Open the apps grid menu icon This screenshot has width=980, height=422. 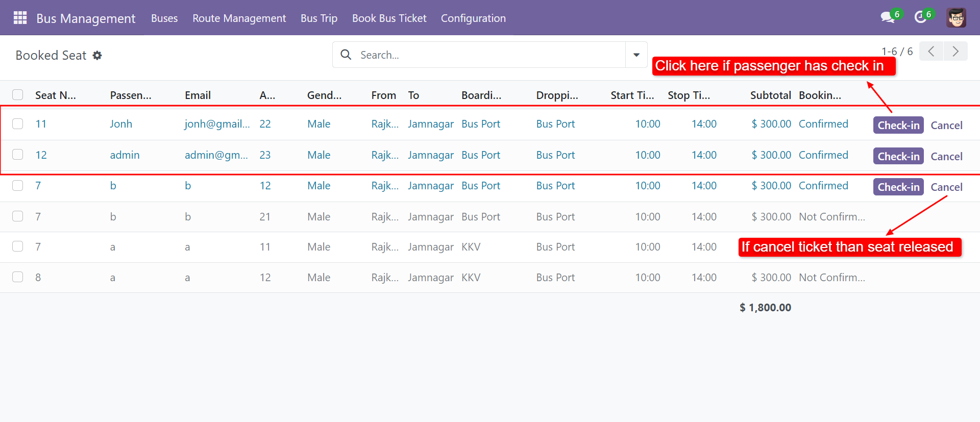20,18
